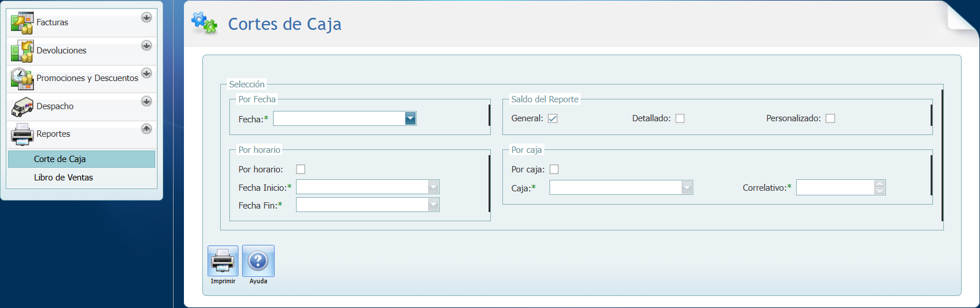Open the Caja dropdown list
The height and width of the screenshot is (308, 980).
[x=686, y=187]
